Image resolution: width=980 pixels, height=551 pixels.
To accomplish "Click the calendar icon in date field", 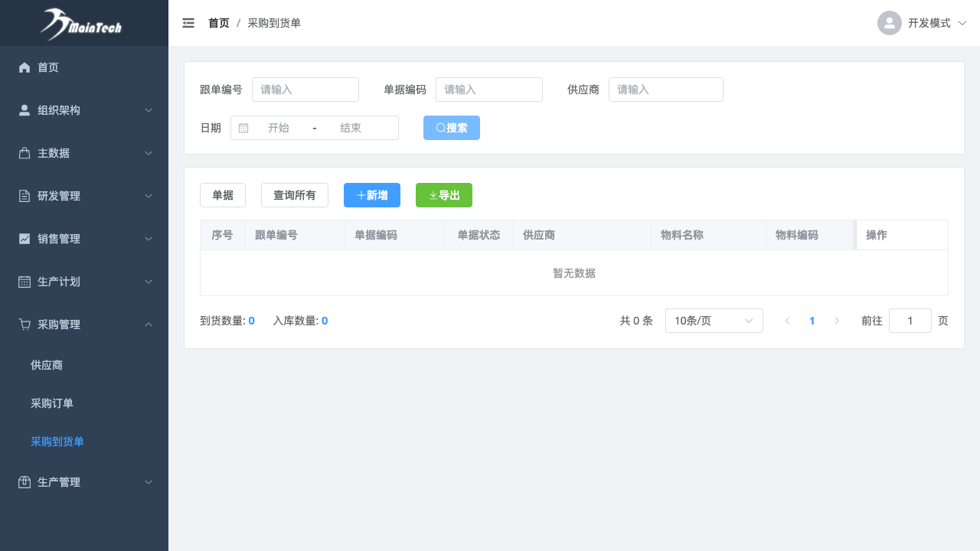I will click(243, 128).
